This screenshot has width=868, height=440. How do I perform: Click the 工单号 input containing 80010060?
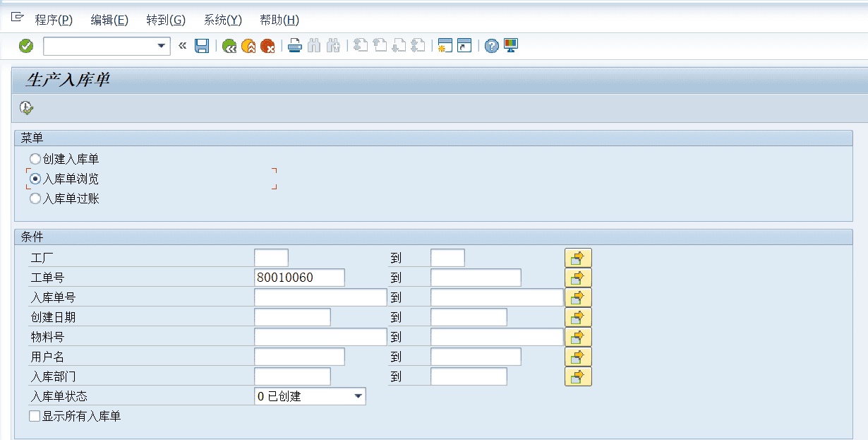tap(299, 277)
